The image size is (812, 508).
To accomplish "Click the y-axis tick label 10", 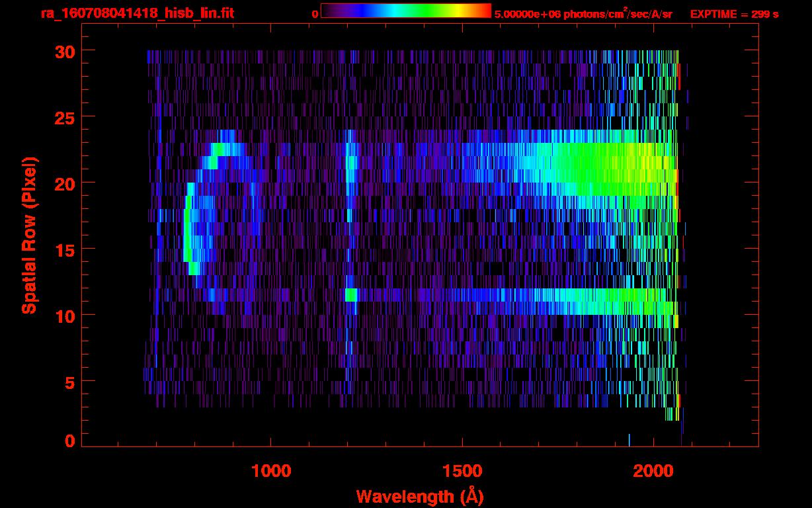I will point(64,316).
